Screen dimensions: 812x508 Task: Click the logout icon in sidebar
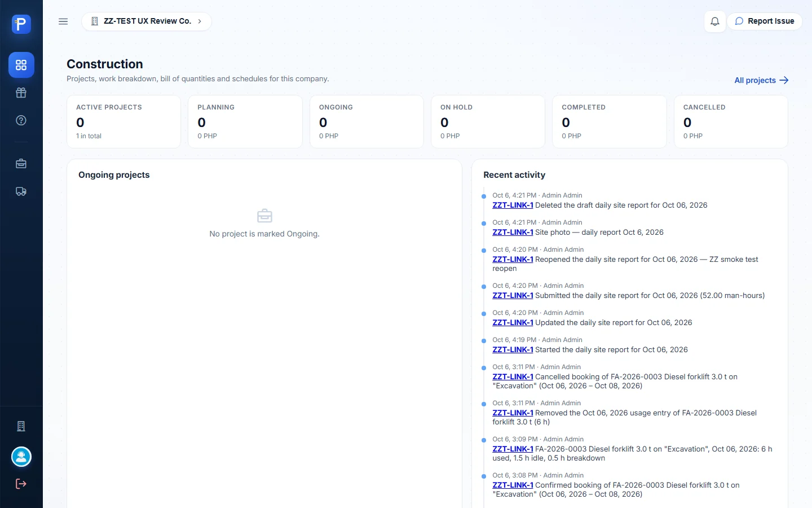(21, 484)
